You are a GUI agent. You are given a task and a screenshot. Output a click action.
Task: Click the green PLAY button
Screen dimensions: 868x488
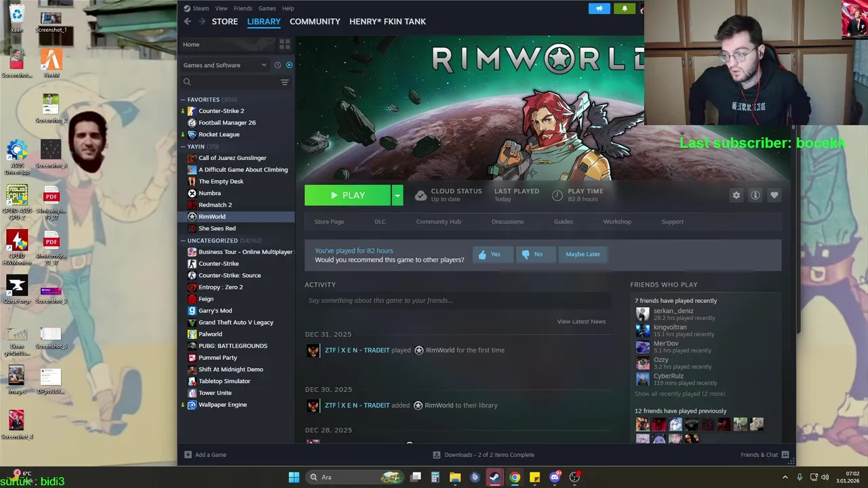[x=347, y=195]
